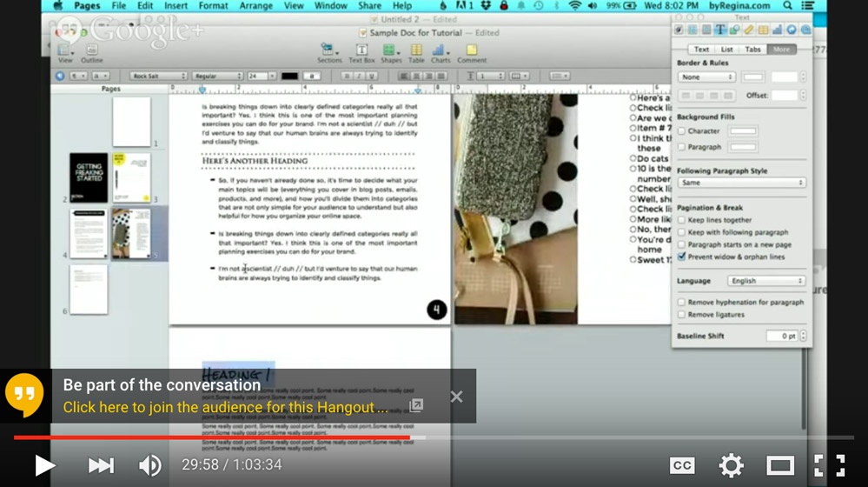868x487 pixels.
Task: Open the Insert menu
Action: tap(176, 5)
